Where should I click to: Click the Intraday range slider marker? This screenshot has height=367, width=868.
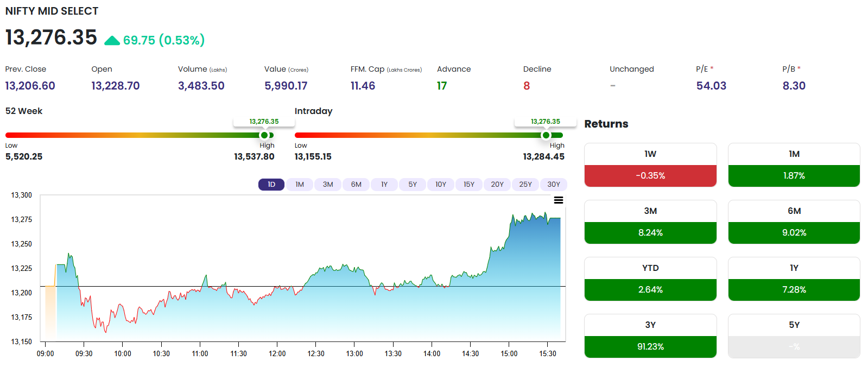(x=546, y=135)
